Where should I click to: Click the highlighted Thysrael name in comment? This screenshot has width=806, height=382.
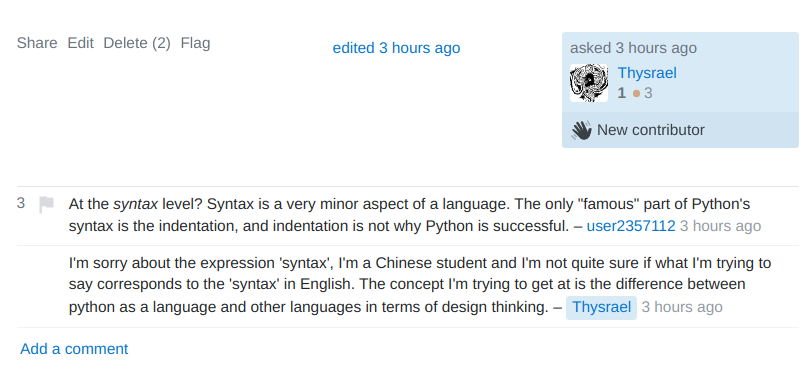click(x=601, y=307)
